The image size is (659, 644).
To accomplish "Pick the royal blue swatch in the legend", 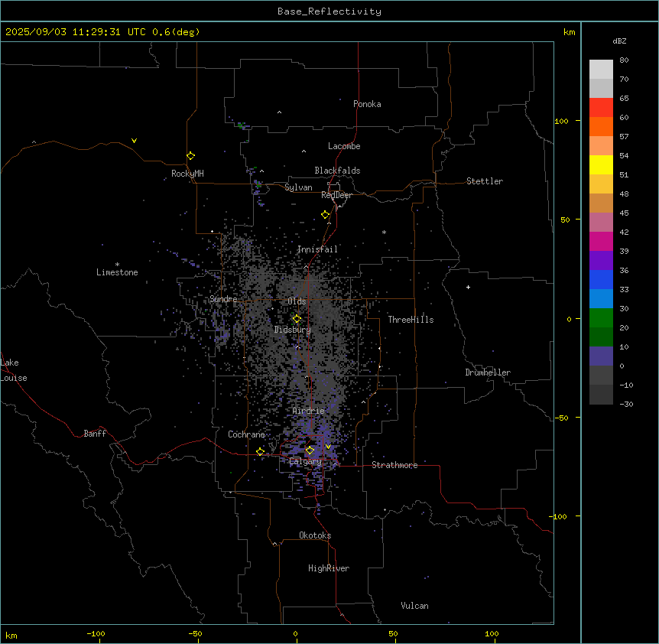I will (x=601, y=279).
